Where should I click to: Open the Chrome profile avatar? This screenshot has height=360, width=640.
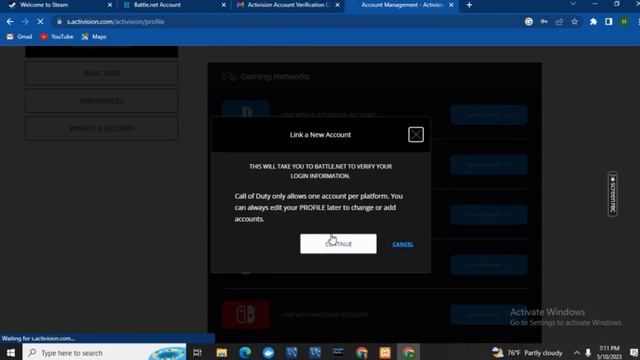(x=624, y=22)
